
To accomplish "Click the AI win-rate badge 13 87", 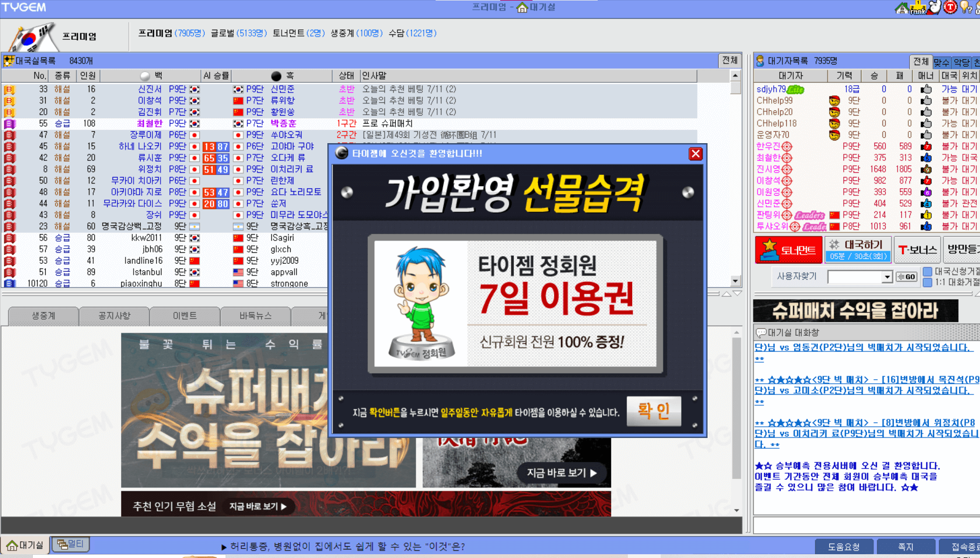I will pos(216,146).
